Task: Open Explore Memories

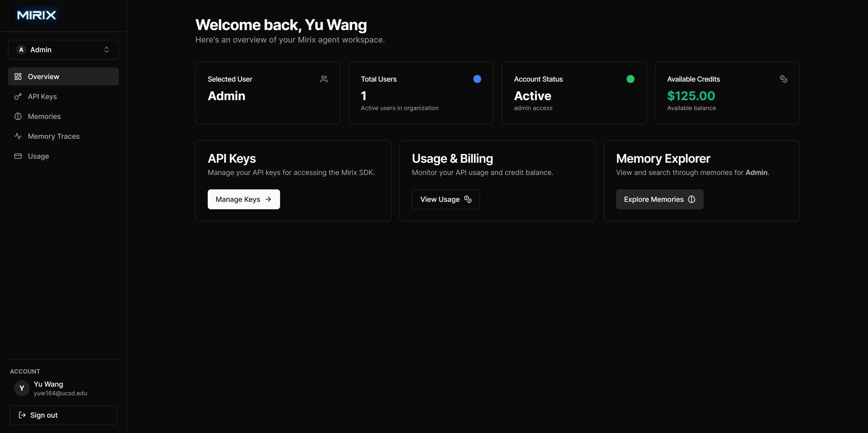Action: 659,200
